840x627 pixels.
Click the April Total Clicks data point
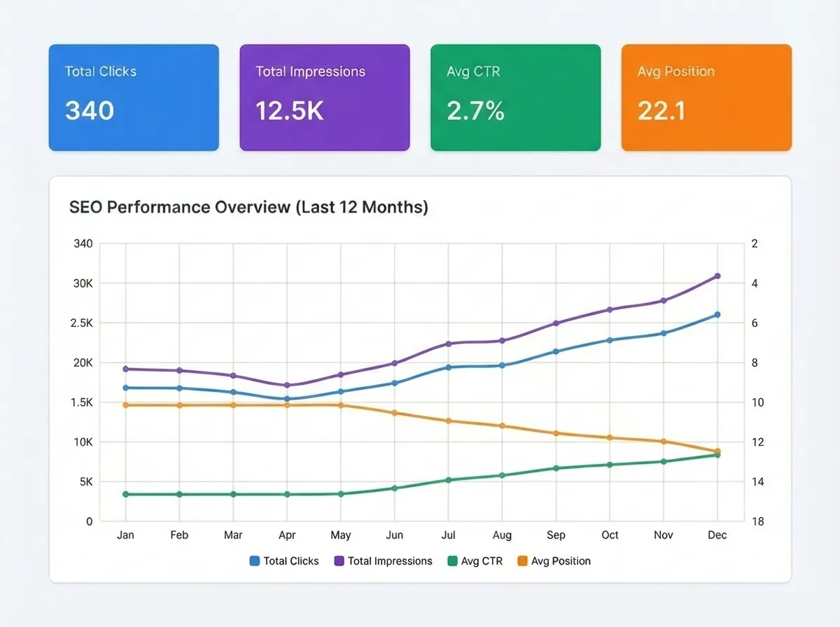point(287,399)
